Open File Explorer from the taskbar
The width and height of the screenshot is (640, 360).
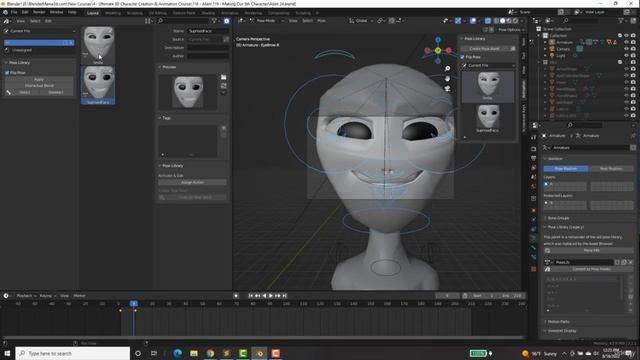pyautogui.click(x=194, y=353)
